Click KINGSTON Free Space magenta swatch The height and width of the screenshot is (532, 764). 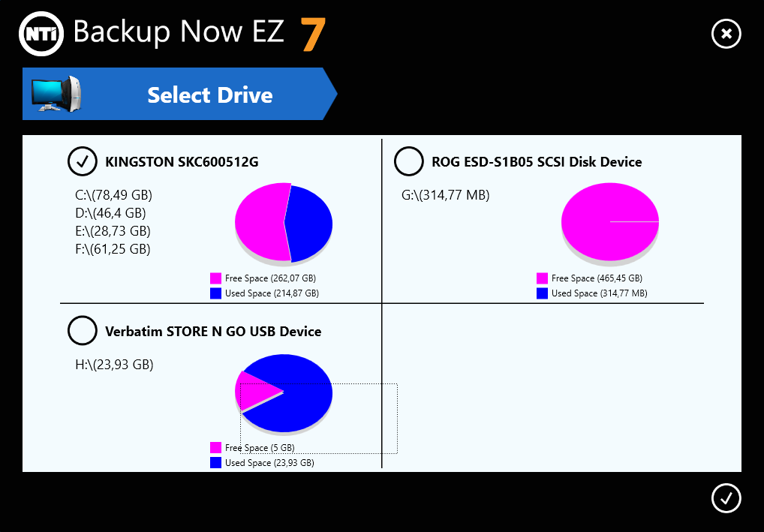pyautogui.click(x=216, y=278)
